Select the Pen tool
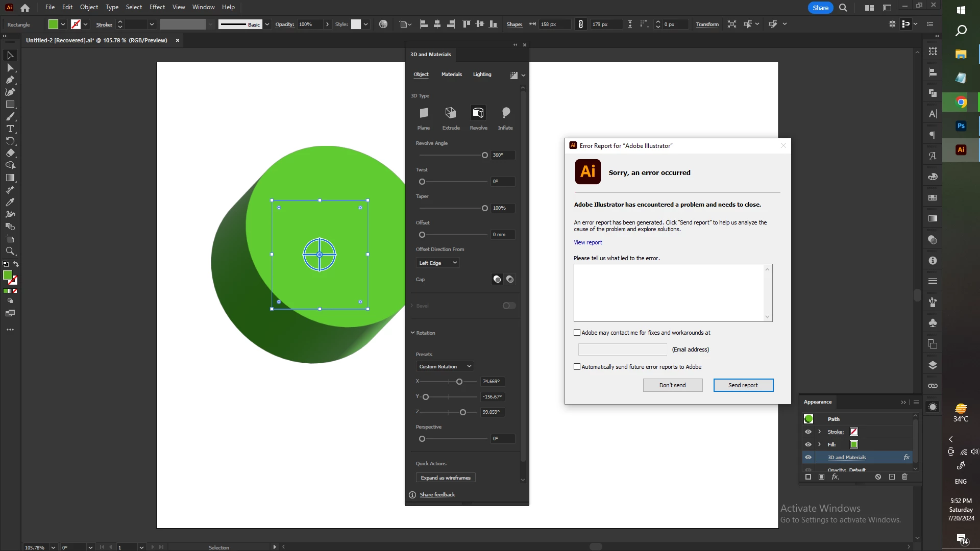The height and width of the screenshot is (551, 980). [10, 80]
